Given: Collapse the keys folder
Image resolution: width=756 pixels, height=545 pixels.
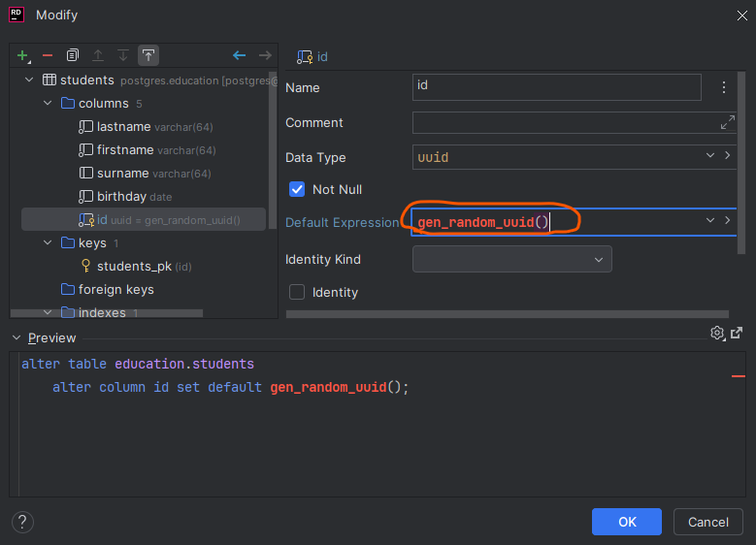Looking at the screenshot, I should 48,242.
